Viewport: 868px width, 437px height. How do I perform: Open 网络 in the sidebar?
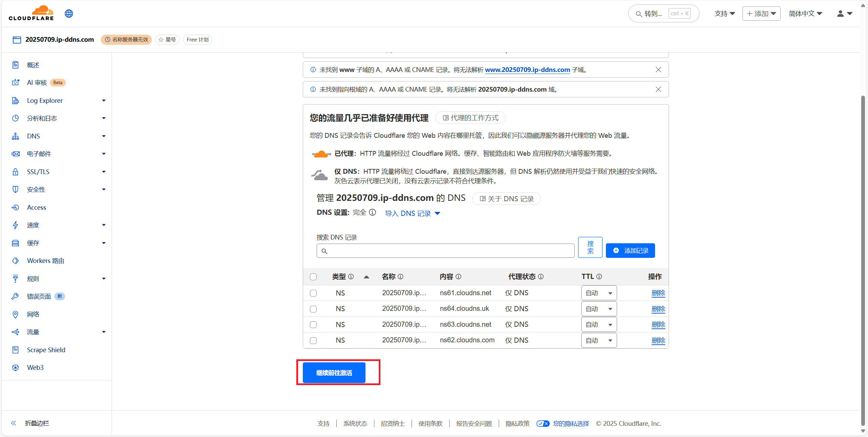point(33,314)
